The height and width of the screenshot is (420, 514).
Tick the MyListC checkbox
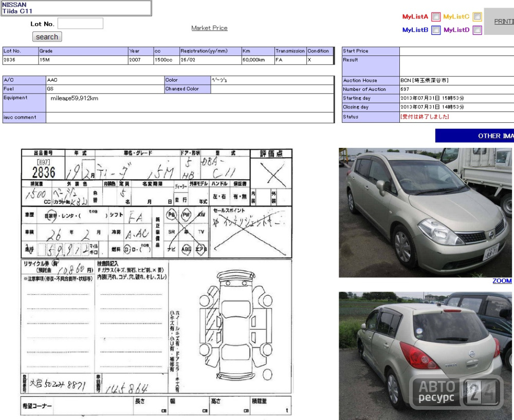(477, 16)
